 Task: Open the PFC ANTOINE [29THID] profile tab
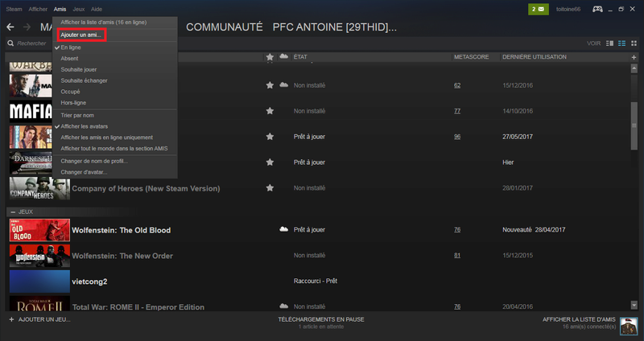click(335, 27)
